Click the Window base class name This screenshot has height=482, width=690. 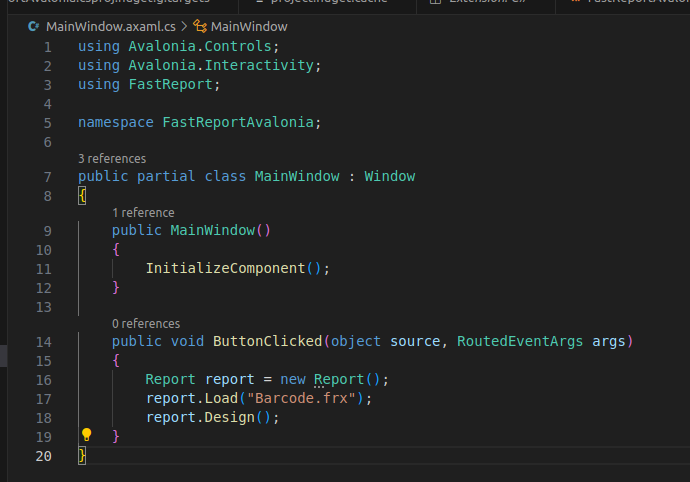pyautogui.click(x=389, y=176)
